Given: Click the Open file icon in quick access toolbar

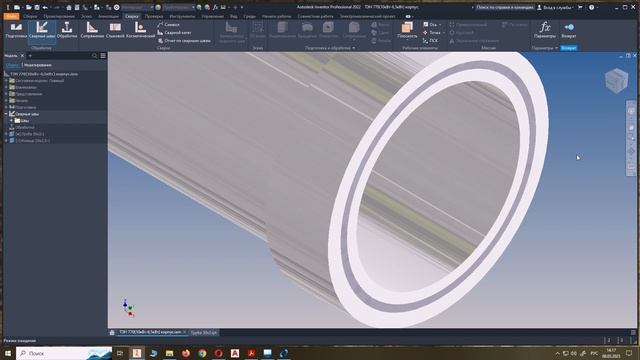Looking at the screenshot, I should (29, 7).
